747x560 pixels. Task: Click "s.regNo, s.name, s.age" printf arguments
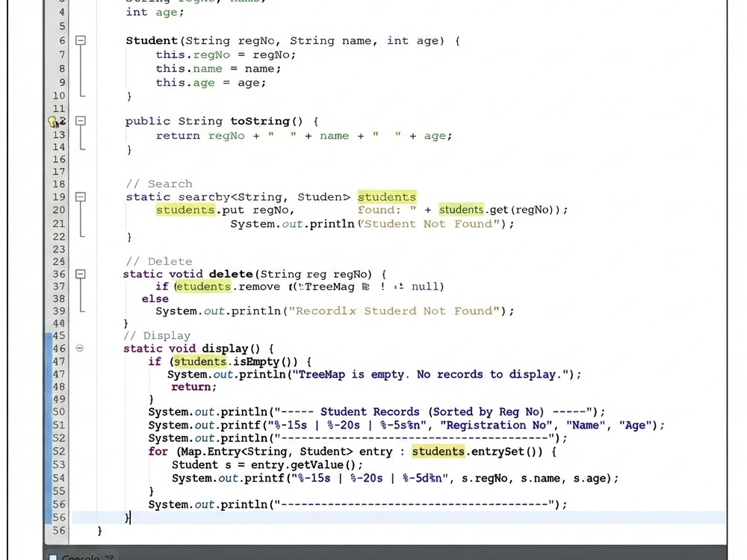coord(536,478)
